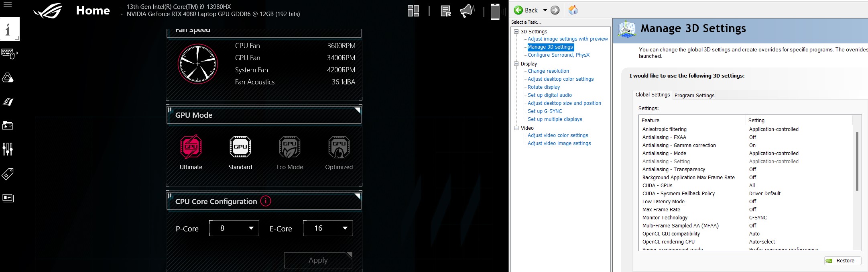Click the deals tag icon in sidebar
The height and width of the screenshot is (272, 868).
coord(8,174)
